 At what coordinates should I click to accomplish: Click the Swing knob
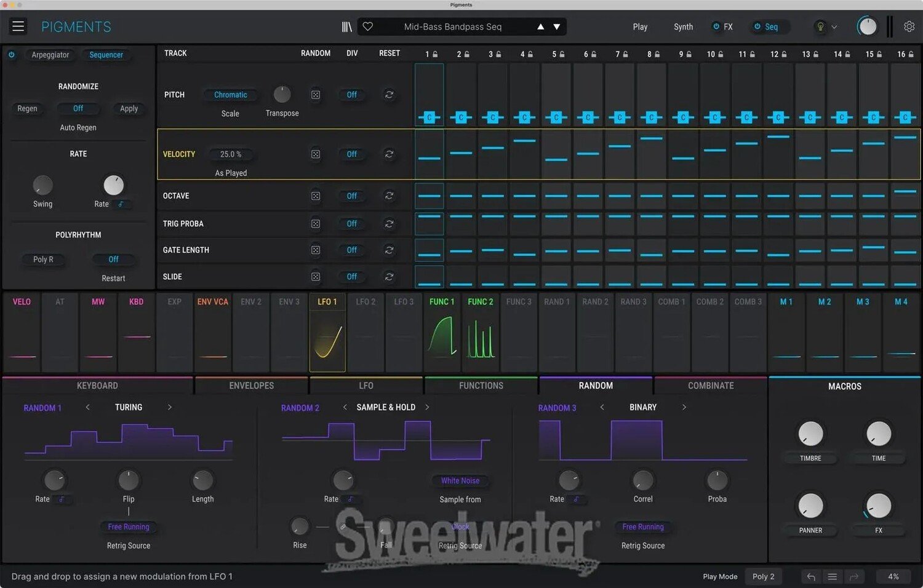[42, 185]
